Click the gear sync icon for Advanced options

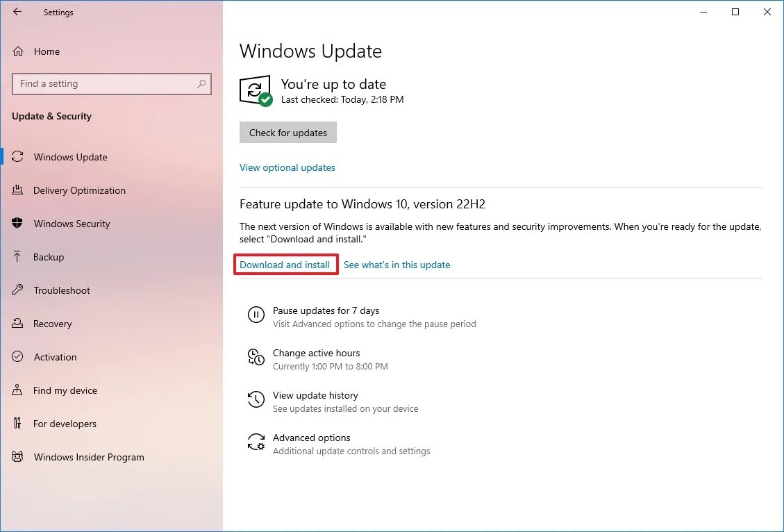[256, 442]
